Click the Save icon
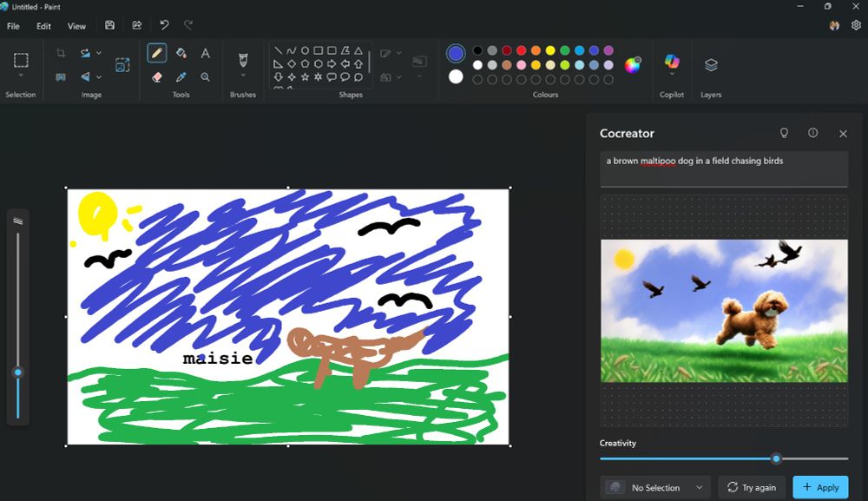The height and width of the screenshot is (501, 868). tap(109, 25)
